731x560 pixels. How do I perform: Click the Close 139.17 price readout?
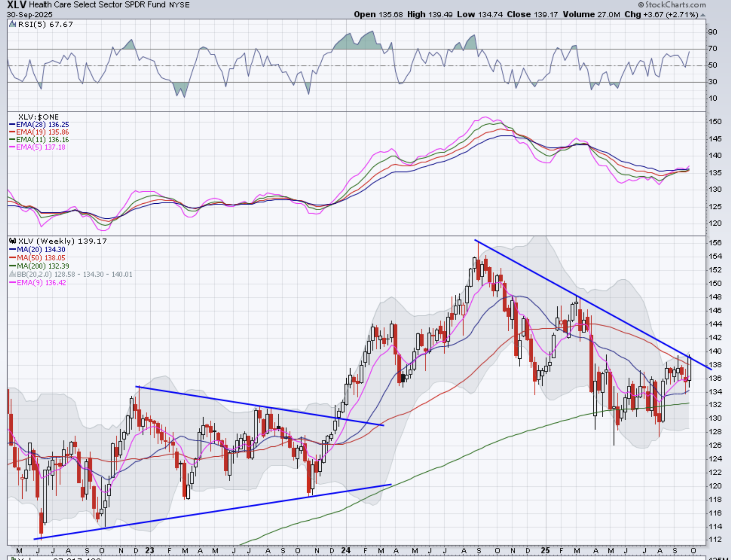(532, 15)
